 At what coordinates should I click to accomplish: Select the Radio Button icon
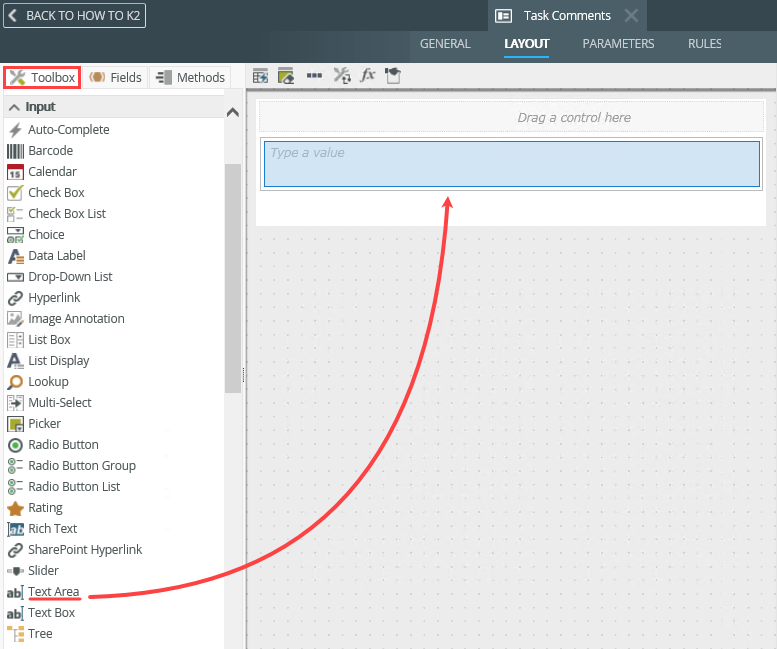coord(15,445)
